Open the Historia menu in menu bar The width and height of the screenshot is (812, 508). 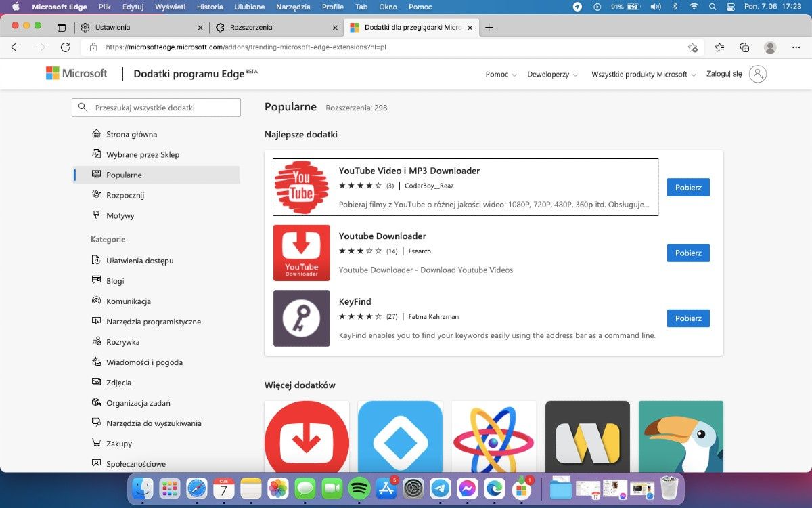[210, 7]
